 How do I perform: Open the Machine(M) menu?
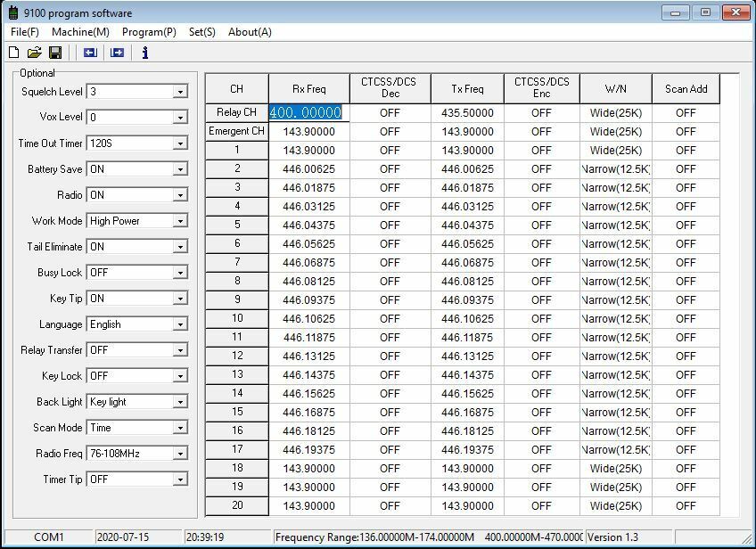(x=80, y=32)
